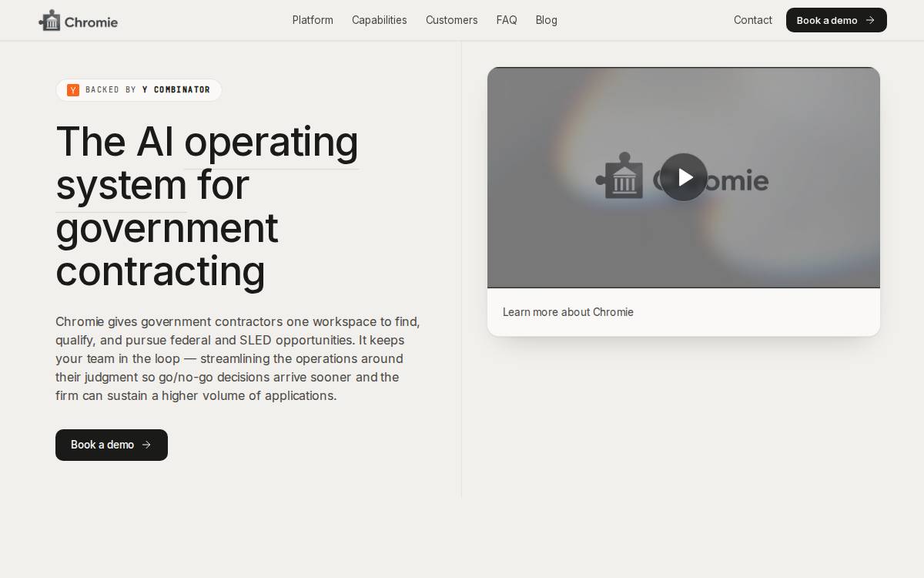Click the paragraph describing Chromie workspace
The image size is (924, 578).
click(x=238, y=358)
